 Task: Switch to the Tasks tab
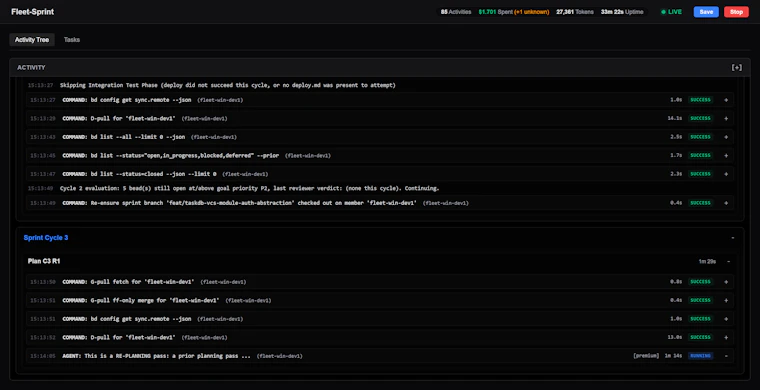(x=72, y=40)
